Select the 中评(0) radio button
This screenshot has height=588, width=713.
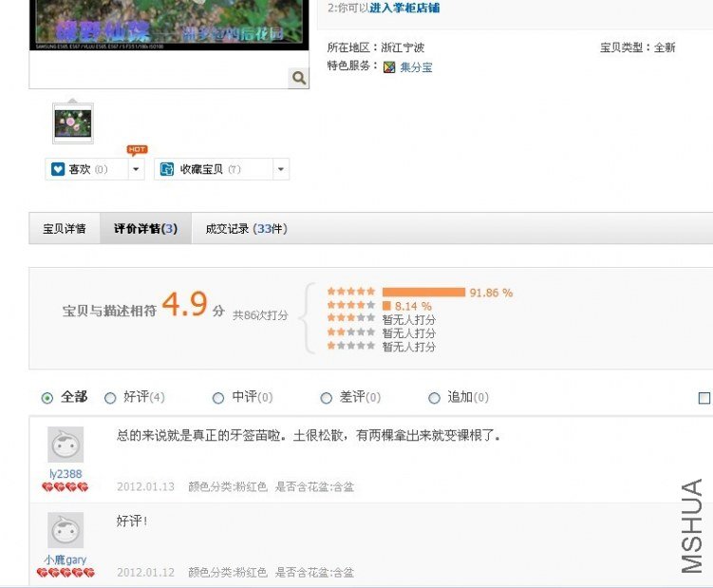218,398
